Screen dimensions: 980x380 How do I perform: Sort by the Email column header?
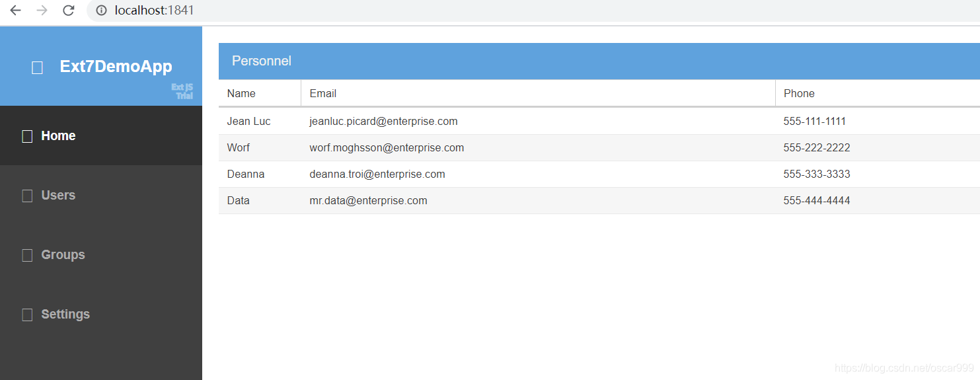(538, 93)
